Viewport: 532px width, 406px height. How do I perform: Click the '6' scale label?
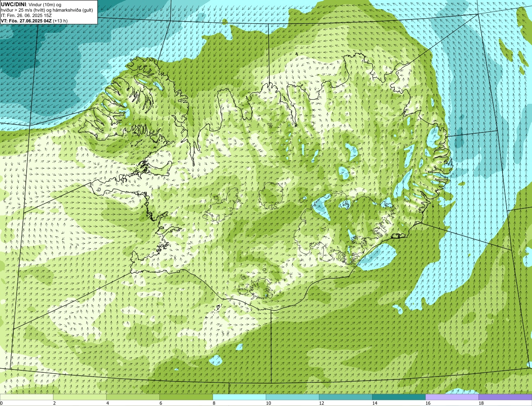(x=161, y=403)
